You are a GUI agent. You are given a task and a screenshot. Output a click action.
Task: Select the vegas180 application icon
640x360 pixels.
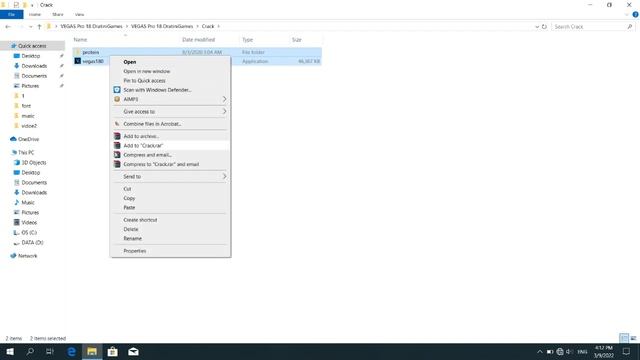tap(78, 61)
